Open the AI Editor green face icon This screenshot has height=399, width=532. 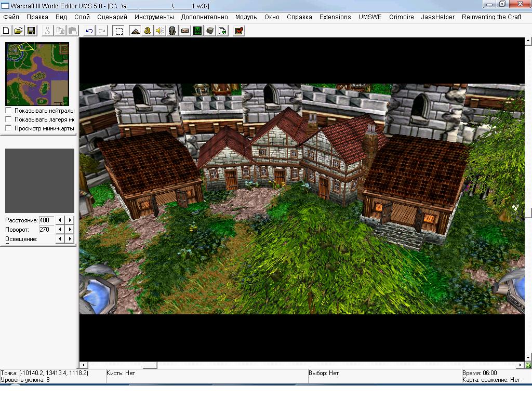(197, 31)
